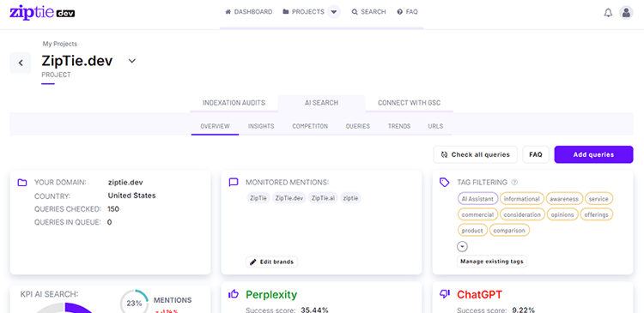Click Manage existing tags button

492,262
